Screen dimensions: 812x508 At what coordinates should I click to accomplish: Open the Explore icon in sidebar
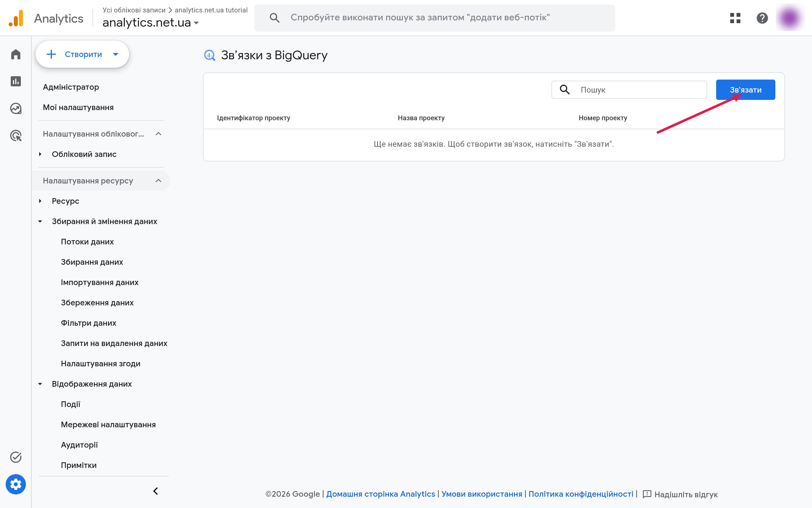pos(16,109)
